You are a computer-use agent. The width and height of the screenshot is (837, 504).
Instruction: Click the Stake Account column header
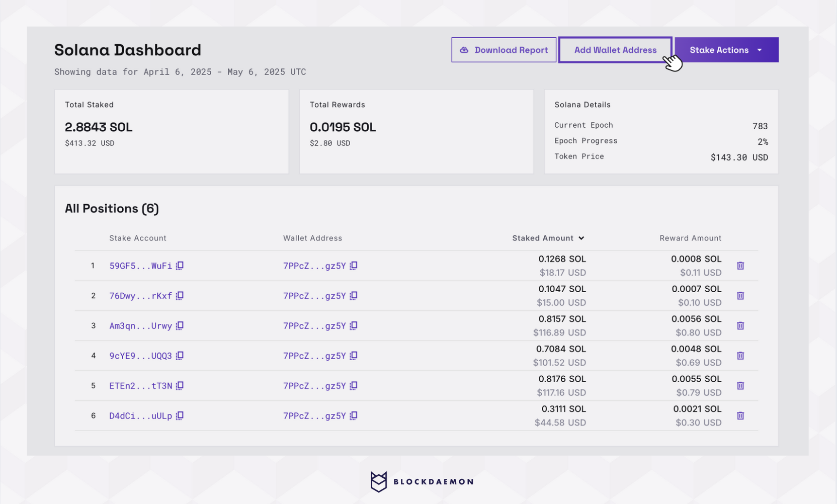(138, 238)
